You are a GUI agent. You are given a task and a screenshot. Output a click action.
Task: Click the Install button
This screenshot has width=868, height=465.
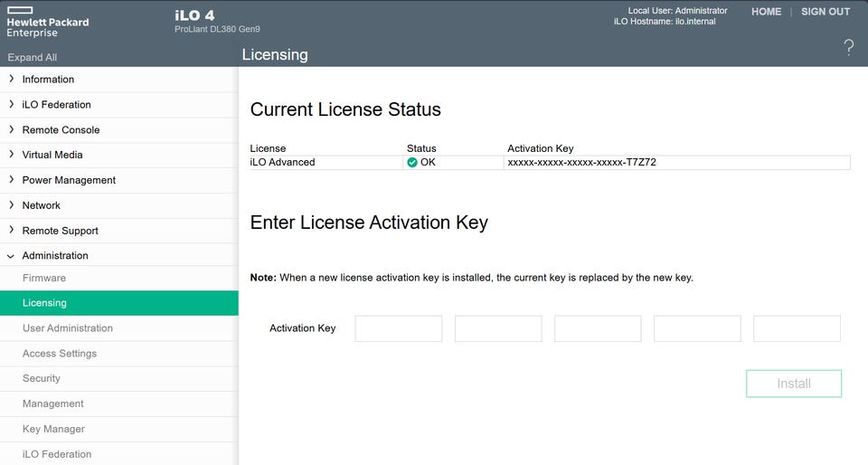(794, 384)
